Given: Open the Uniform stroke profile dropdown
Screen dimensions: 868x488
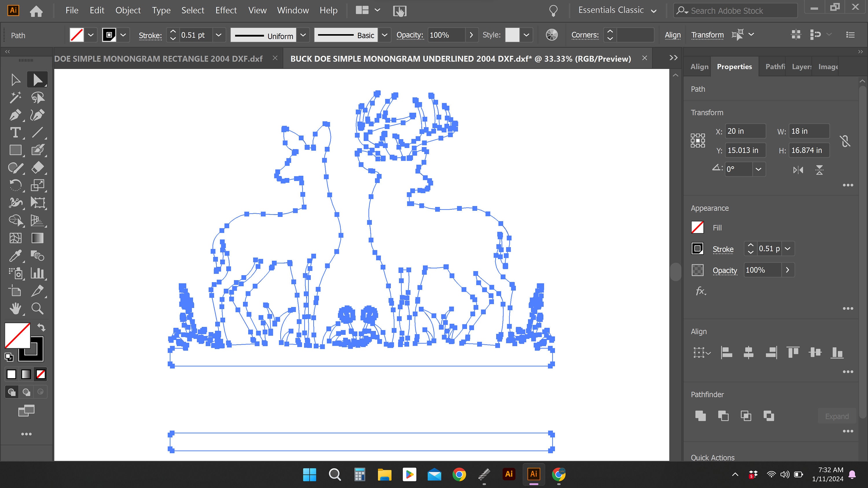Looking at the screenshot, I should [303, 35].
